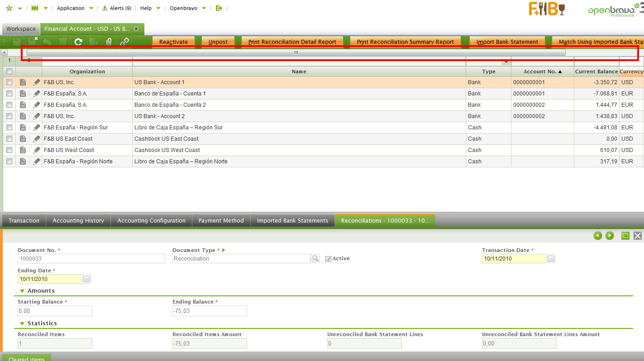Go to the next reconciliation record

(x=610, y=236)
